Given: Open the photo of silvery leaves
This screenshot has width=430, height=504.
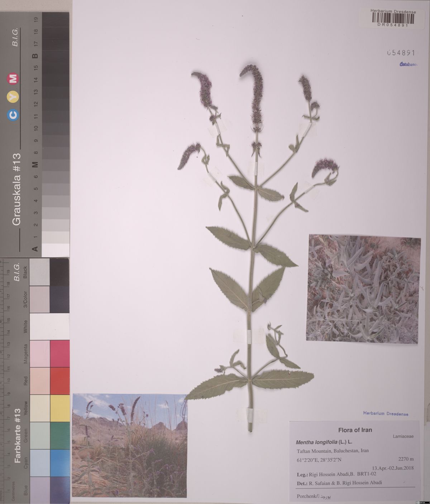Looking at the screenshot, I should (364, 289).
